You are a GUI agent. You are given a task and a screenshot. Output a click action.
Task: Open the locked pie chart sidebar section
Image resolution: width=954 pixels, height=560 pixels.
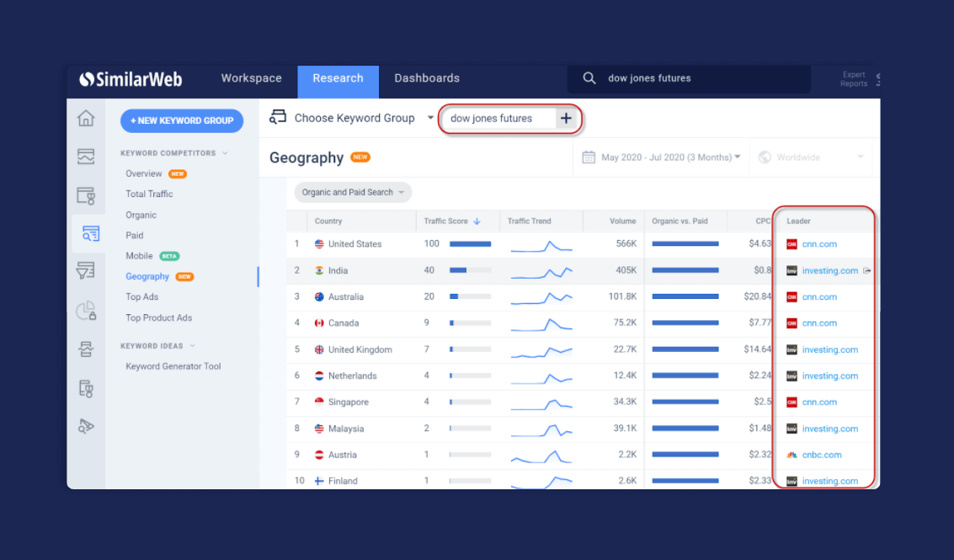click(x=86, y=311)
